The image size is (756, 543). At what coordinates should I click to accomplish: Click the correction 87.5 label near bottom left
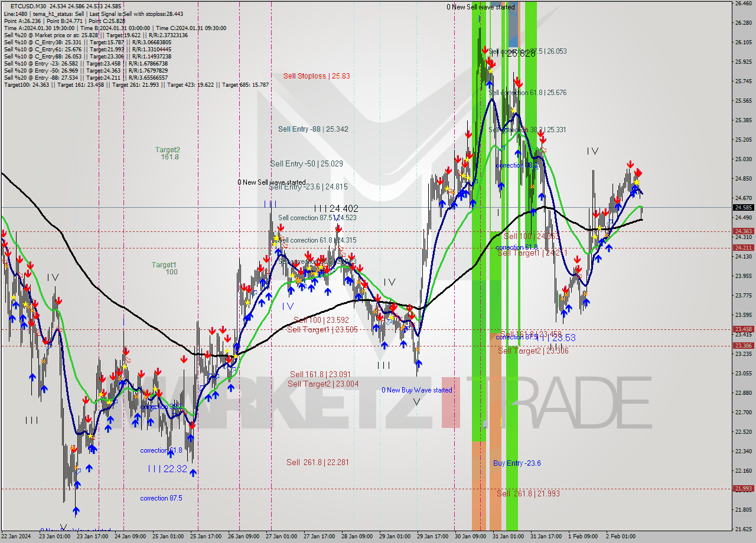click(x=161, y=498)
